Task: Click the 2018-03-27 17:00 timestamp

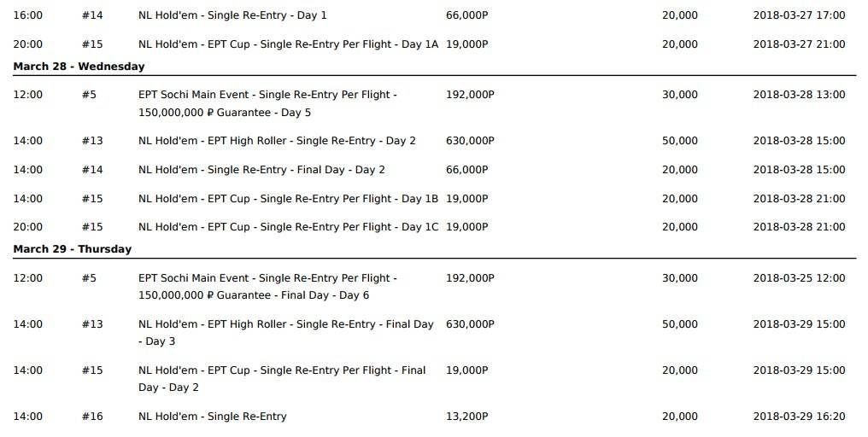Action: click(799, 15)
